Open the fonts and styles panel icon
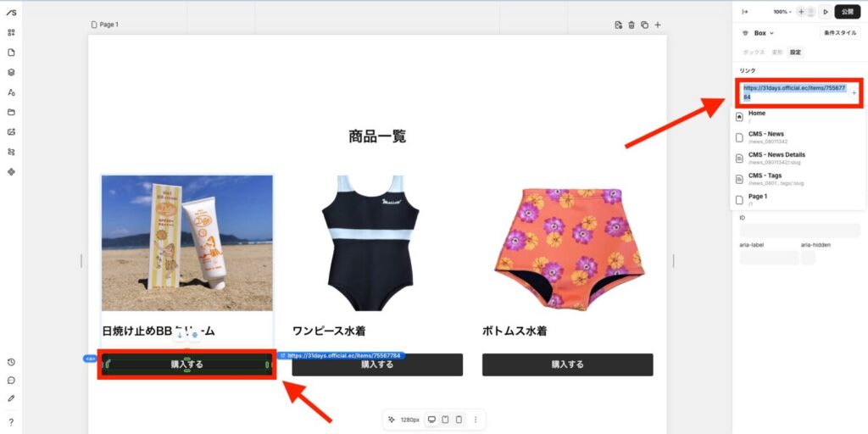The width and height of the screenshot is (868, 434). (11, 92)
